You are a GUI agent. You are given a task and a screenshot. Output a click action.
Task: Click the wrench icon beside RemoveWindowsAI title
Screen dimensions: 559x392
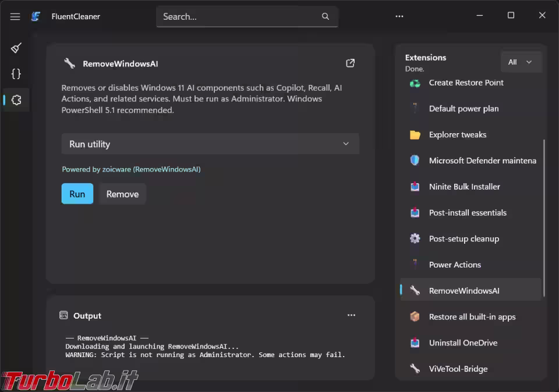point(69,64)
